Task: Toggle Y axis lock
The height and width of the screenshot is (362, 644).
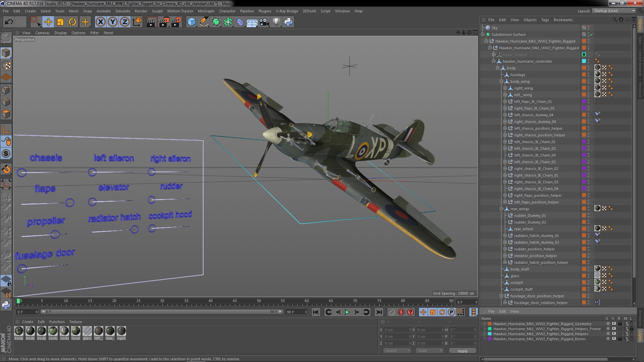Action: coord(113,22)
